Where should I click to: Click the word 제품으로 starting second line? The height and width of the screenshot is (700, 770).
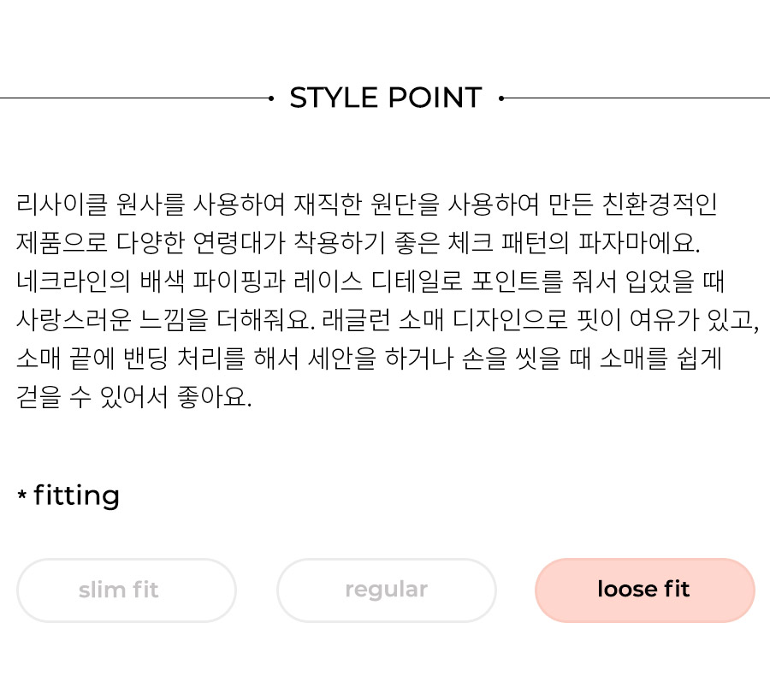(x=62, y=243)
